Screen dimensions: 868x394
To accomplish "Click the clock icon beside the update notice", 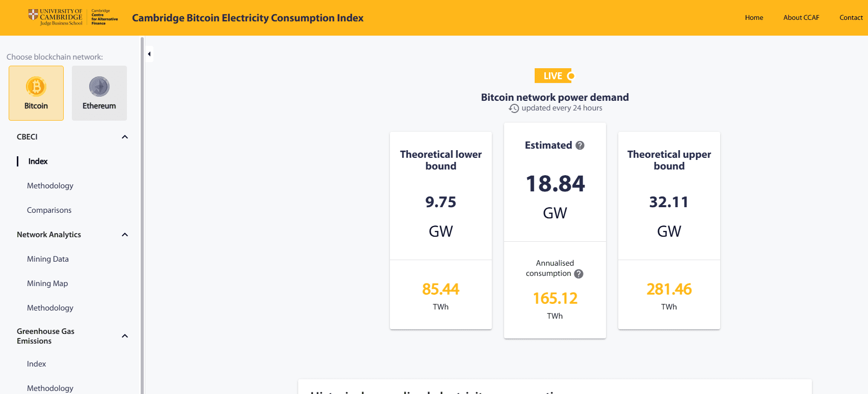I will click(x=514, y=108).
